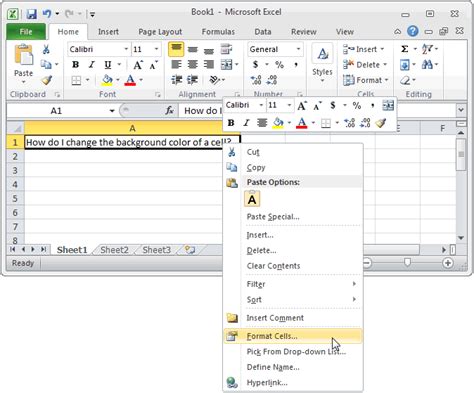Toggle Center alignment in ribbon
Screen dimensions: 474x393
click(192, 64)
